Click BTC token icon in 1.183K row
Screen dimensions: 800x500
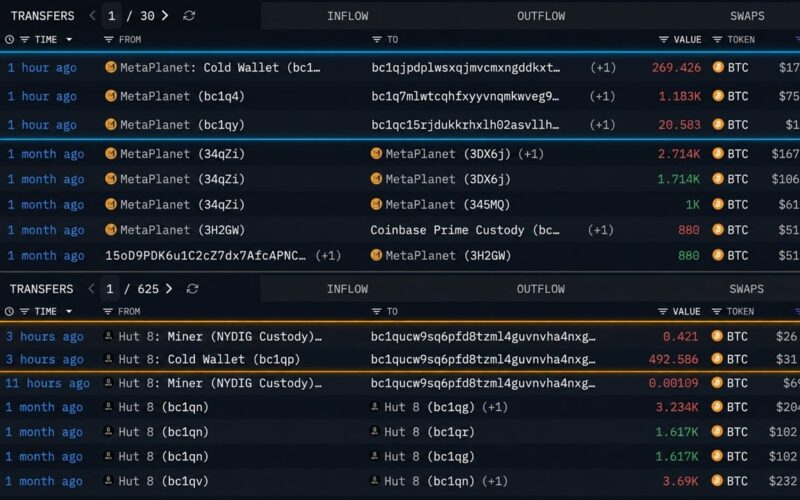tap(718, 95)
